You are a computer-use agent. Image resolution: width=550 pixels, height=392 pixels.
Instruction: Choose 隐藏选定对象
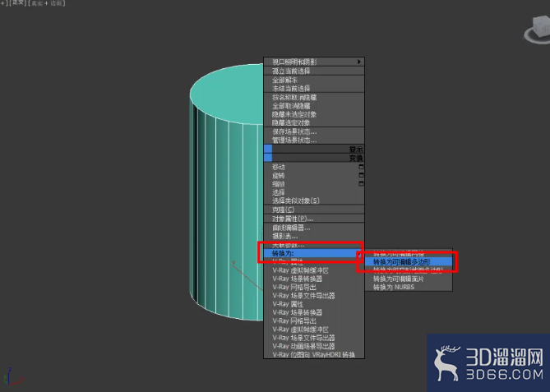314,122
